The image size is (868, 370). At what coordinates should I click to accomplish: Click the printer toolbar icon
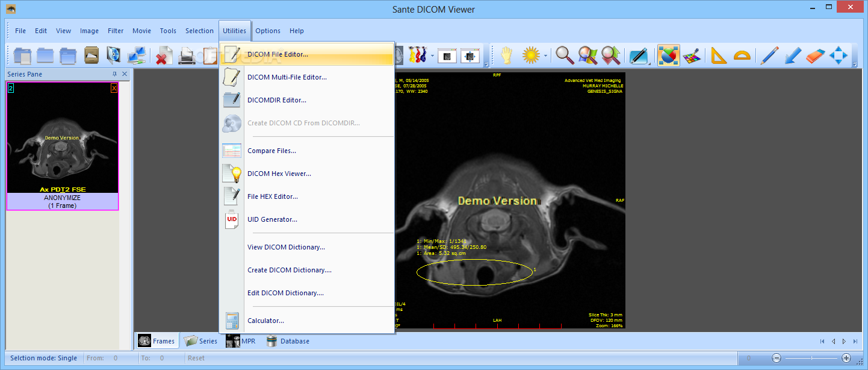187,55
